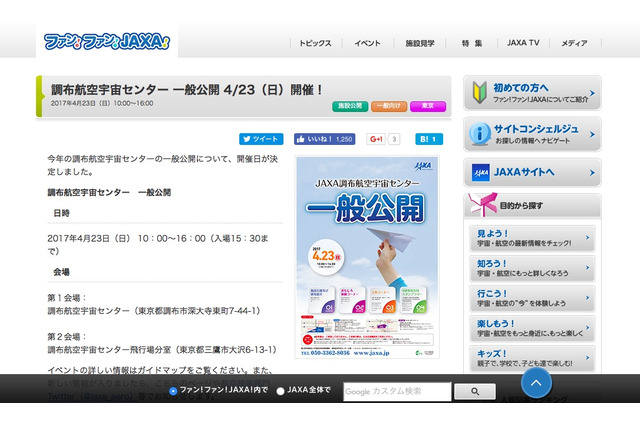Click the 会場 section heading
640x426 pixels.
[x=61, y=272]
